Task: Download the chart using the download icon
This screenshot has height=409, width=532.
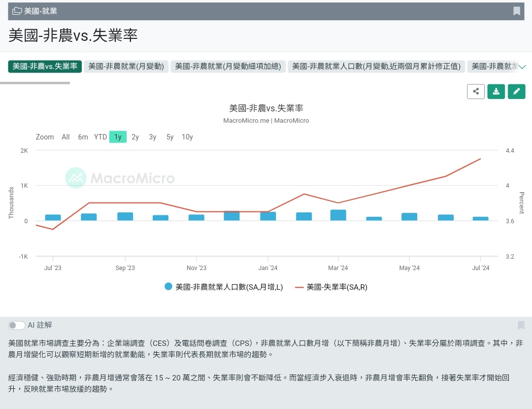Action: click(496, 91)
